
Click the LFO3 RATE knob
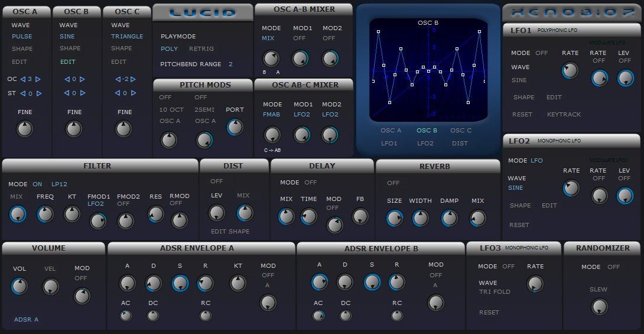535,284
